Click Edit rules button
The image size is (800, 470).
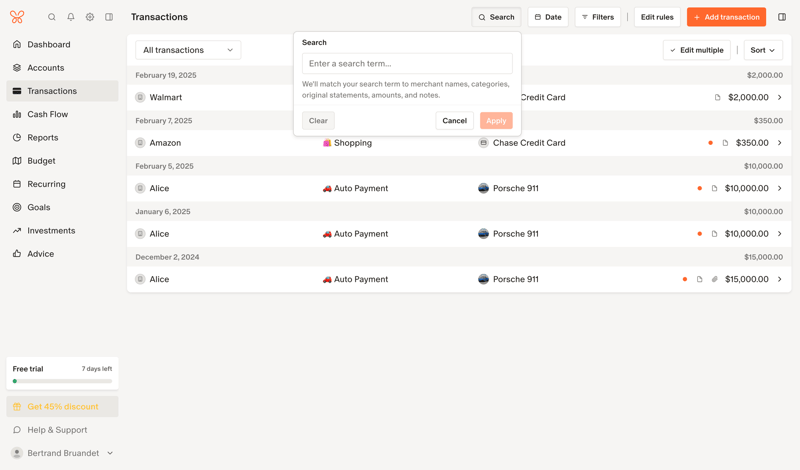pos(657,17)
